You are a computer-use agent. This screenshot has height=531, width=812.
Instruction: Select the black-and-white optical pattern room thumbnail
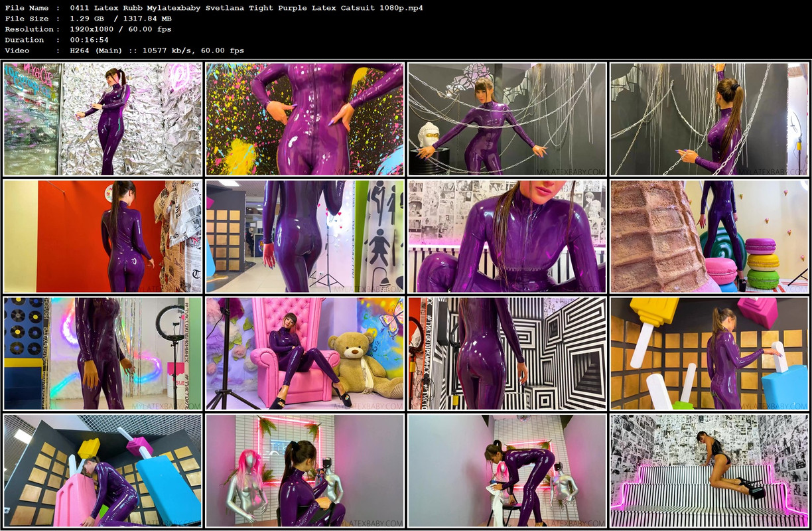point(507,353)
